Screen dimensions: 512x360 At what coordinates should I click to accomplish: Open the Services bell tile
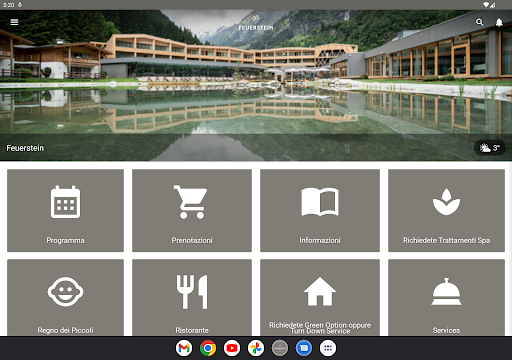tap(446, 297)
